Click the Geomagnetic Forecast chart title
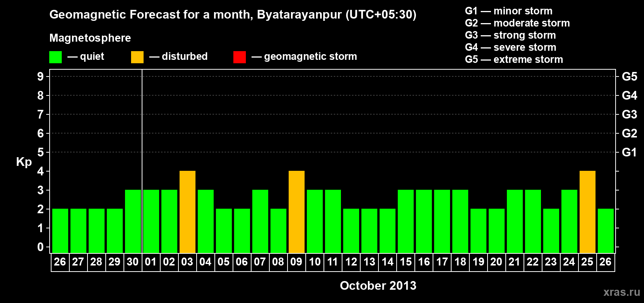 click(233, 15)
